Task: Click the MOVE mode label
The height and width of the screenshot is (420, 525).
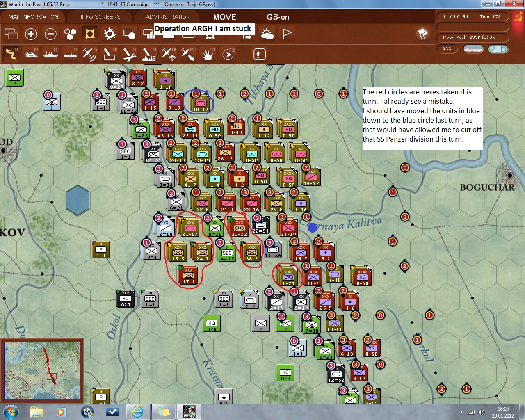Action: tap(224, 17)
